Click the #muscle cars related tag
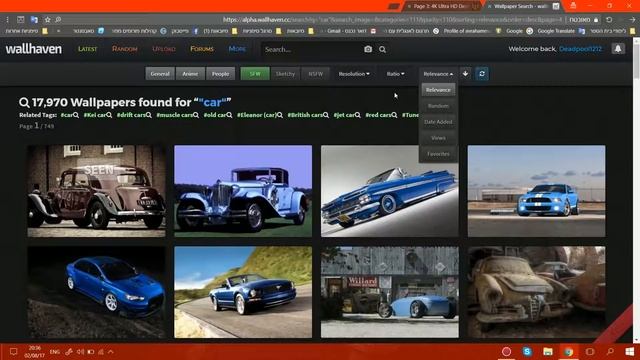 coord(174,115)
